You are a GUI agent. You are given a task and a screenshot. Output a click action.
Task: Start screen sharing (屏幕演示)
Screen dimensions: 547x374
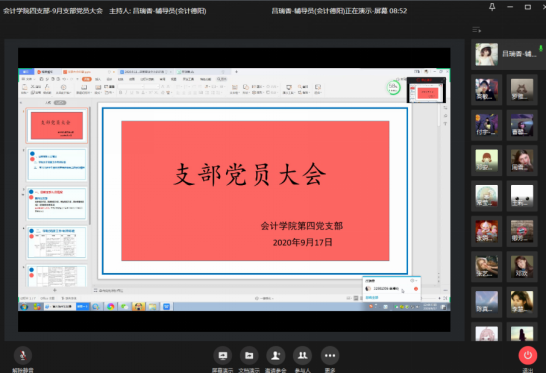pos(223,356)
